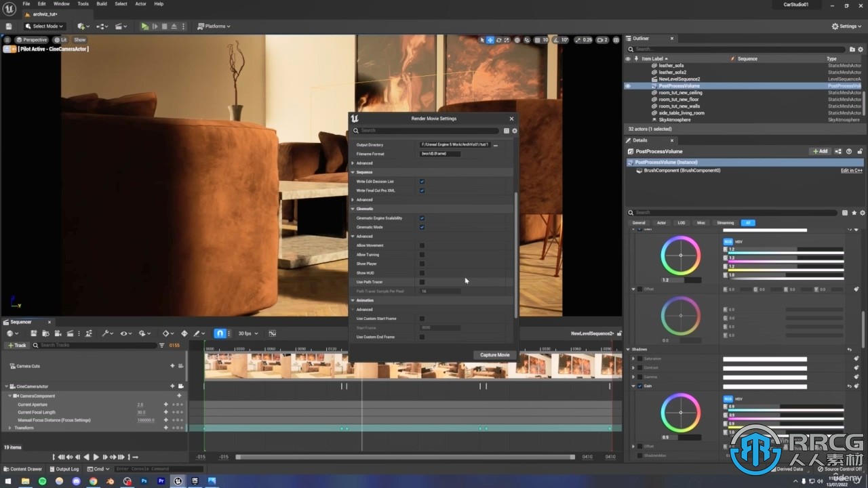868x488 pixels.
Task: Open Sequencer curve editor icon
Action: point(272,333)
